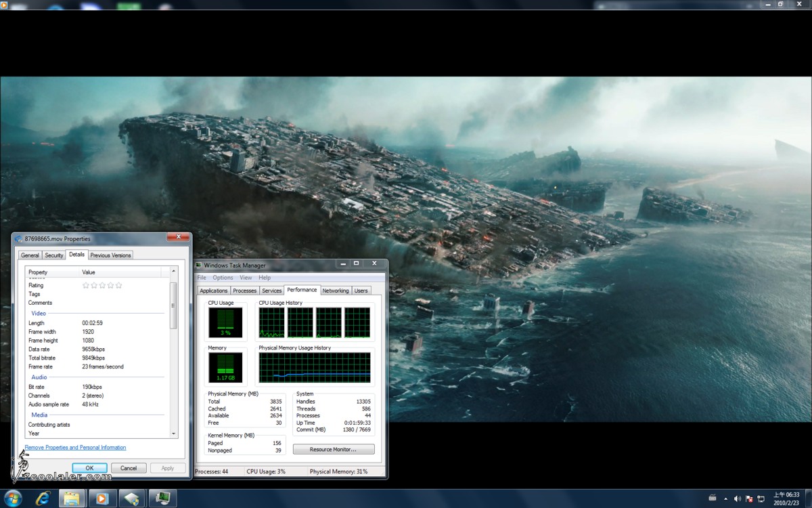This screenshot has width=812, height=508.
Task: Switch to the media player taskbar icon
Action: click(x=102, y=499)
